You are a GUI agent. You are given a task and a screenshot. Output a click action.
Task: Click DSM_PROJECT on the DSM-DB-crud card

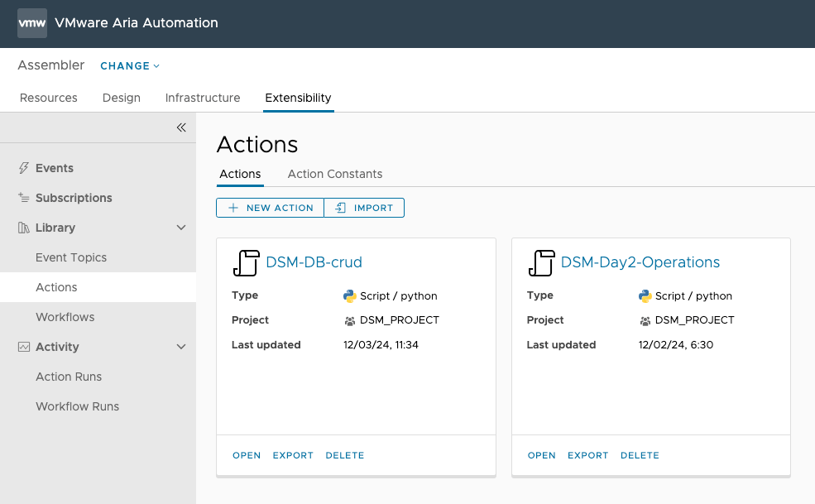[x=399, y=320]
